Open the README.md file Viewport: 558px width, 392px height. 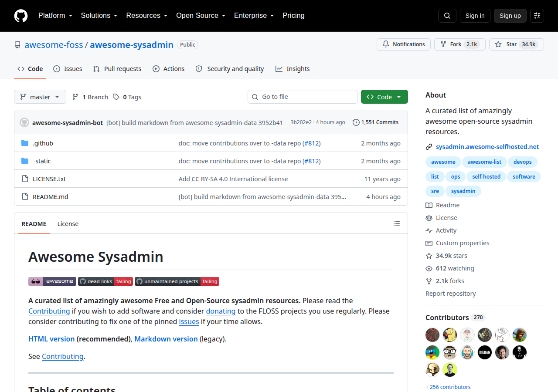[x=51, y=197]
